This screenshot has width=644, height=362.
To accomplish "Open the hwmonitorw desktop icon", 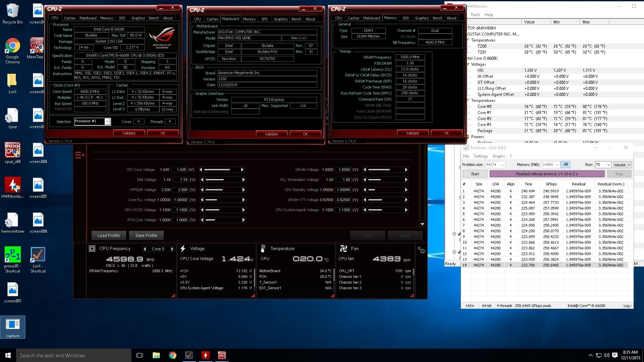I will [12, 223].
